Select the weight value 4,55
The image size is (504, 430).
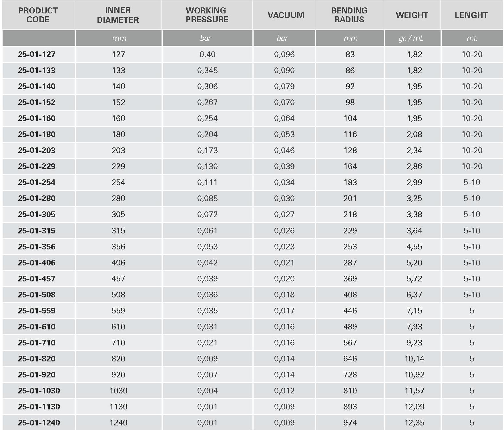pos(414,247)
